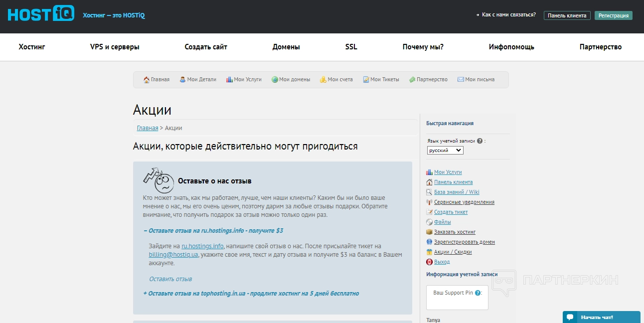Image resolution: width=644 pixels, height=323 pixels.
Task: Click the help icon beside Ваш Support Pin
Action: 478,293
